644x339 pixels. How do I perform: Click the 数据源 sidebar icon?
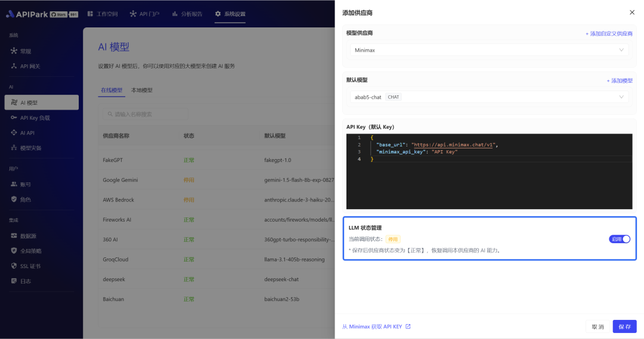tap(14, 236)
